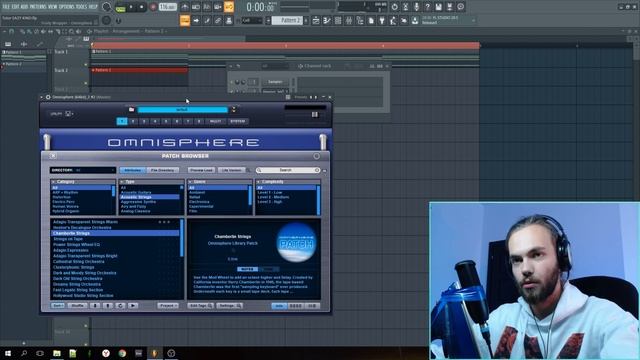Click the transport play button

tap(131, 7)
